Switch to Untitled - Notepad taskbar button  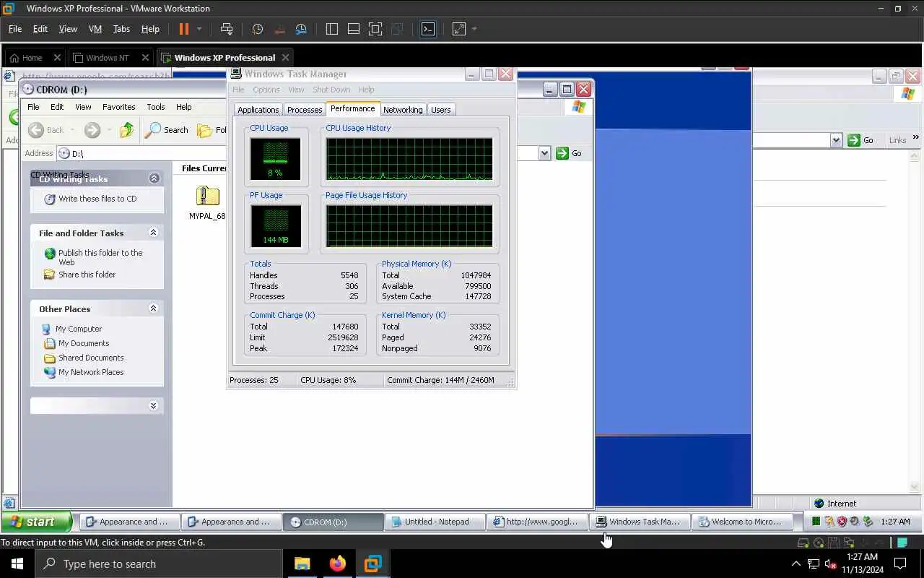435,522
